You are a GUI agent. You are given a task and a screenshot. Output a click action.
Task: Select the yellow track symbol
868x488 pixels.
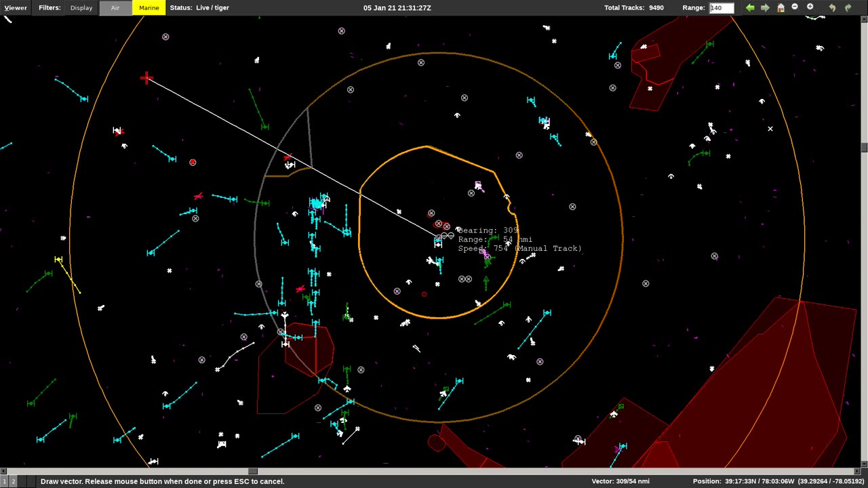click(58, 260)
